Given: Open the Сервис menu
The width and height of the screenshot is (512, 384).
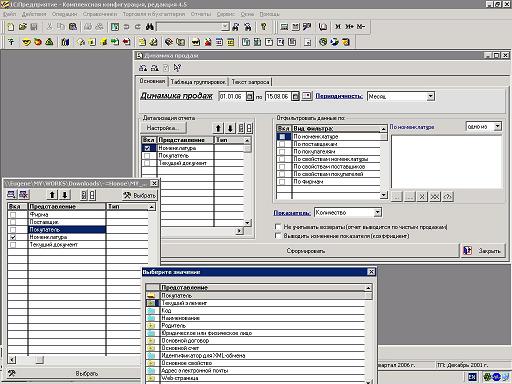Looking at the screenshot, I should coord(226,14).
